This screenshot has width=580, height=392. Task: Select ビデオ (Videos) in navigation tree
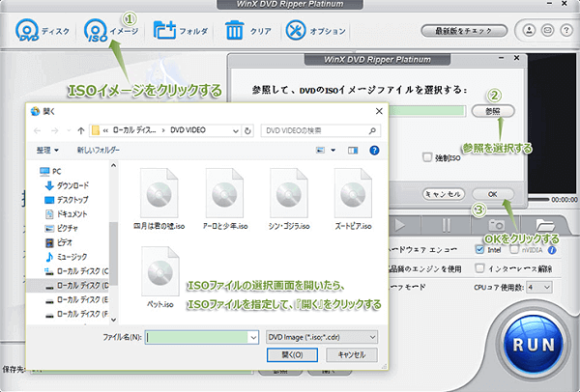coord(59,242)
